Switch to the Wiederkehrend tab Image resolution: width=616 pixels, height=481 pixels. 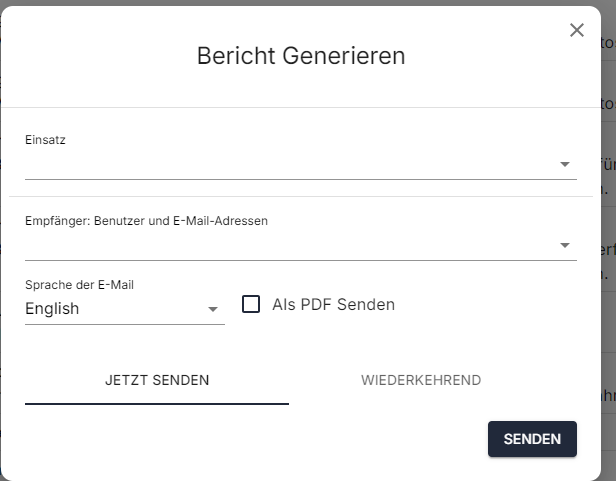click(x=421, y=381)
